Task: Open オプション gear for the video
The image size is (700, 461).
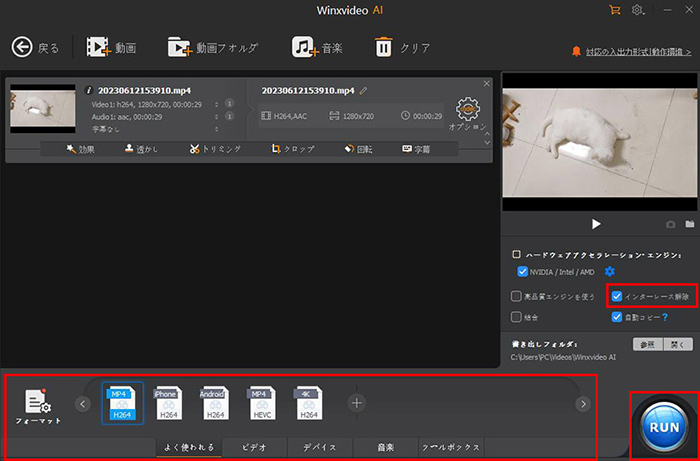Action: pos(467,109)
